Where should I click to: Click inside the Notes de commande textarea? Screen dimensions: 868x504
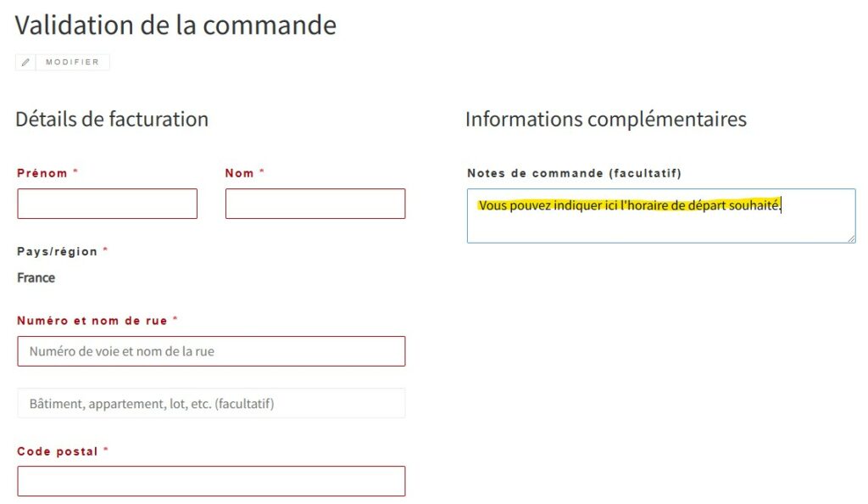pos(661,216)
